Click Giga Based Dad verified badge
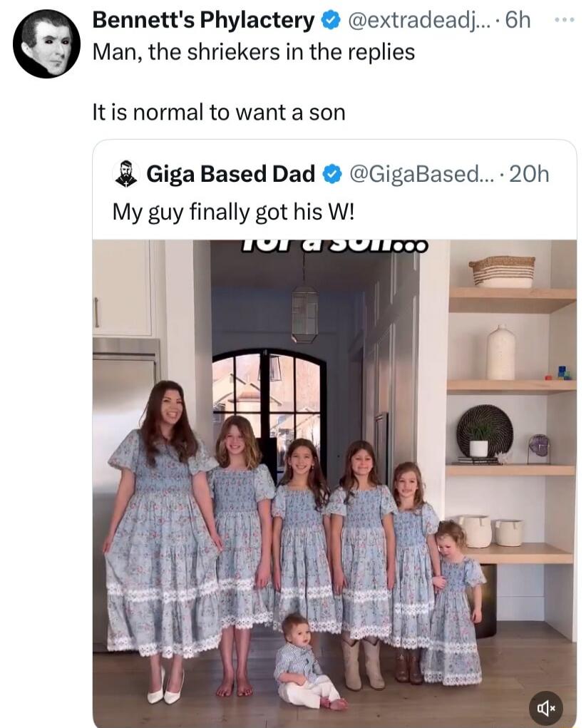This screenshot has width=586, height=728. [331, 174]
